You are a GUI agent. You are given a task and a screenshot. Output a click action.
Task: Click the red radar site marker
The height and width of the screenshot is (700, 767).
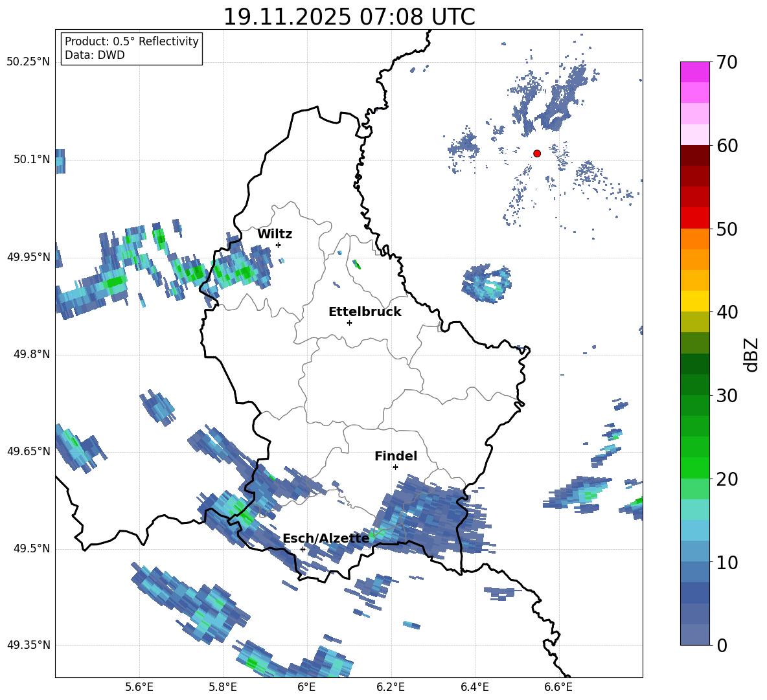point(537,153)
